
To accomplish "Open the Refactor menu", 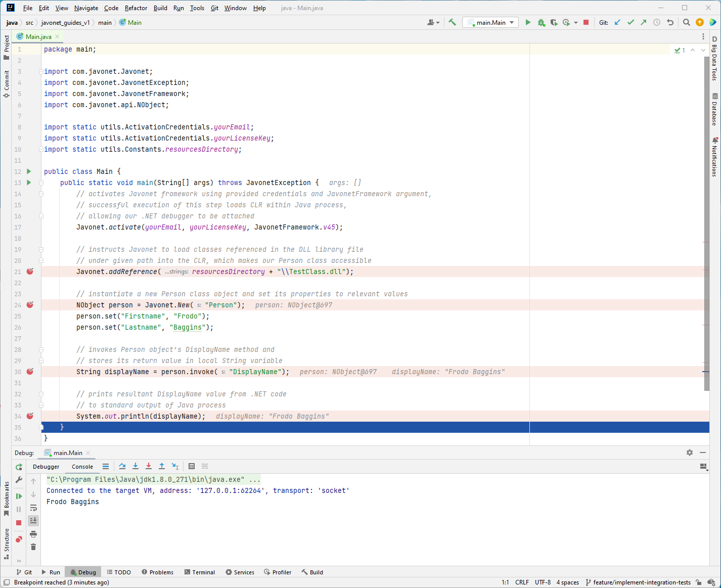I will tap(136, 8).
